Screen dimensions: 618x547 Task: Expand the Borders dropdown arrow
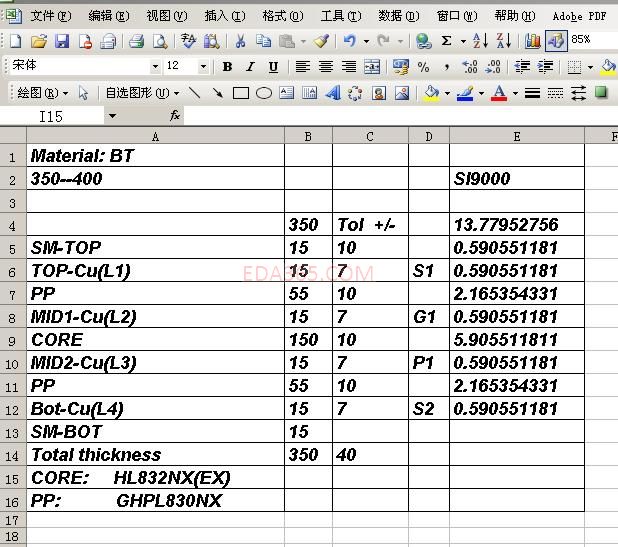point(590,67)
